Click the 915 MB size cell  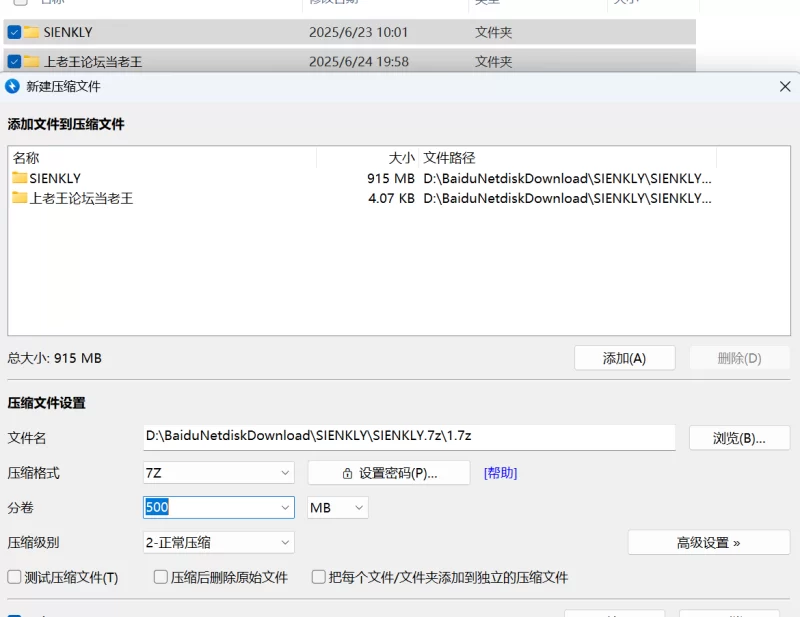(x=391, y=178)
